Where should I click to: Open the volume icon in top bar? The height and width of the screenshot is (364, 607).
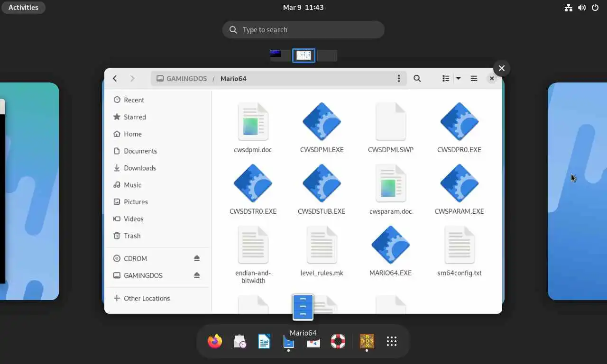[581, 8]
